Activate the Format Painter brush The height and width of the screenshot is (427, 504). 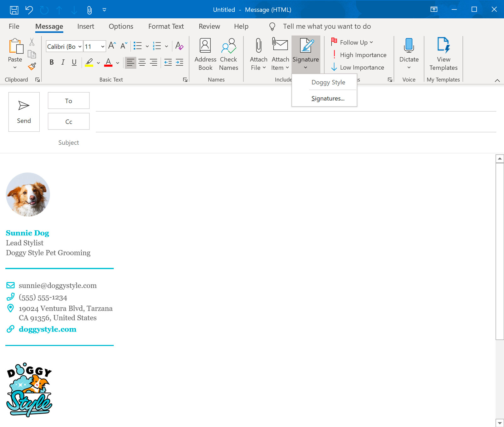pyautogui.click(x=32, y=66)
